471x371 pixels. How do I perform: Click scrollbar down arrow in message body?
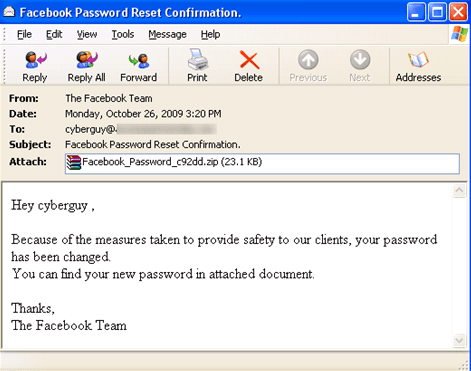(459, 340)
